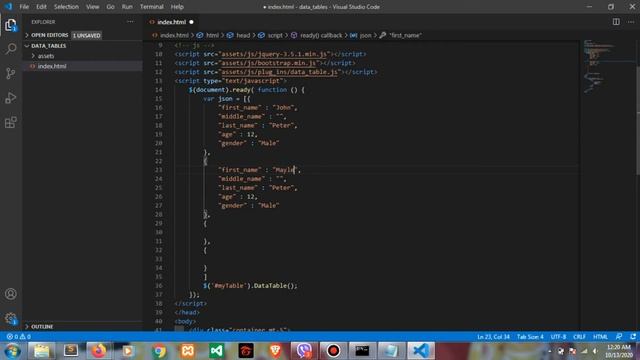Change Tab Size: 4 indentation setting
Screen dimensions: 640x360
pos(530,337)
